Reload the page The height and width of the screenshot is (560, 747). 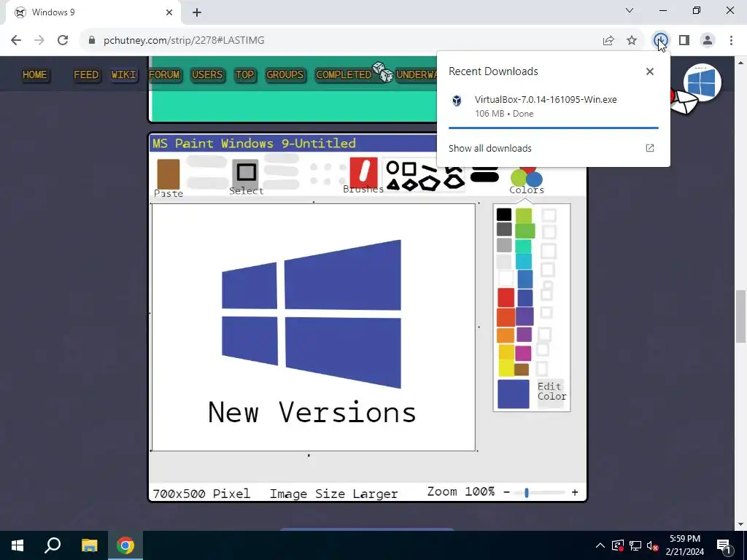point(63,40)
